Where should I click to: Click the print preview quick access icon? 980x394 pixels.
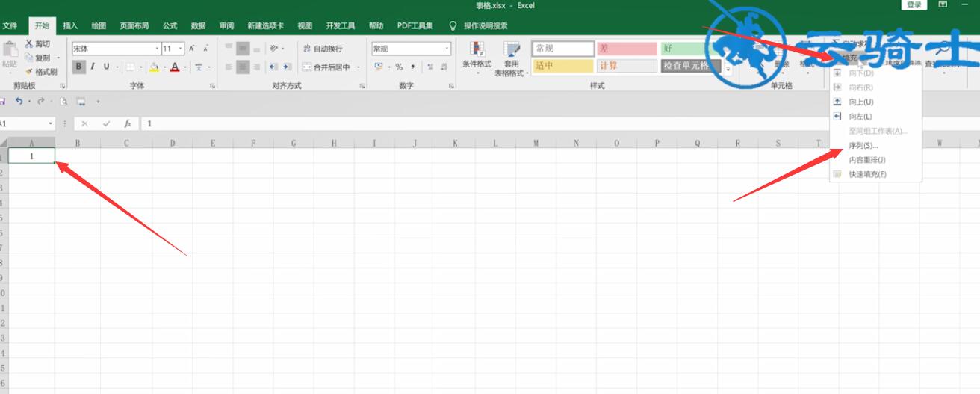click(63, 101)
